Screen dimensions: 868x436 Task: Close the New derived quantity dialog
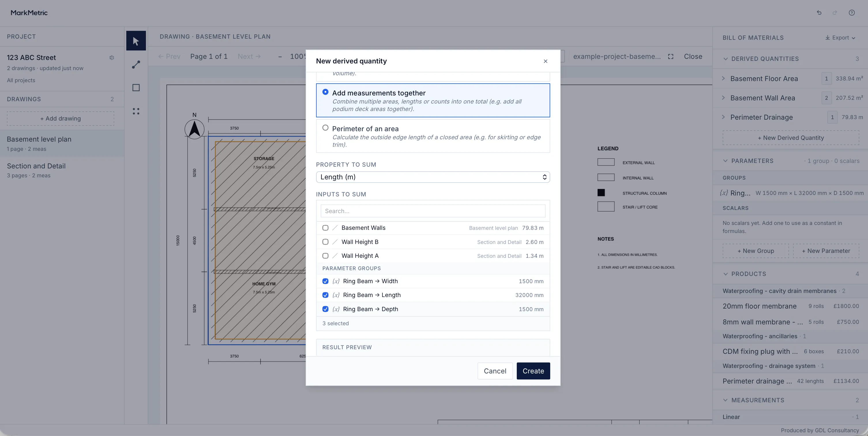[x=546, y=61]
